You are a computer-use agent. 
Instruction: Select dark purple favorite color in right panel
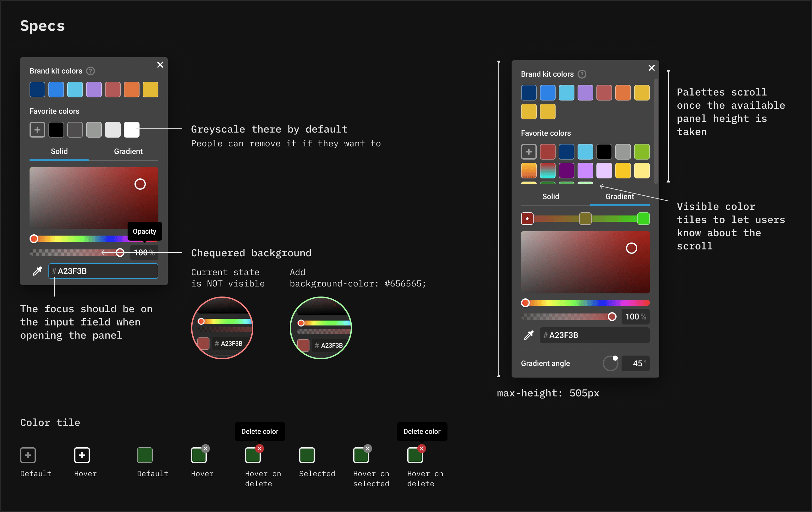click(567, 171)
